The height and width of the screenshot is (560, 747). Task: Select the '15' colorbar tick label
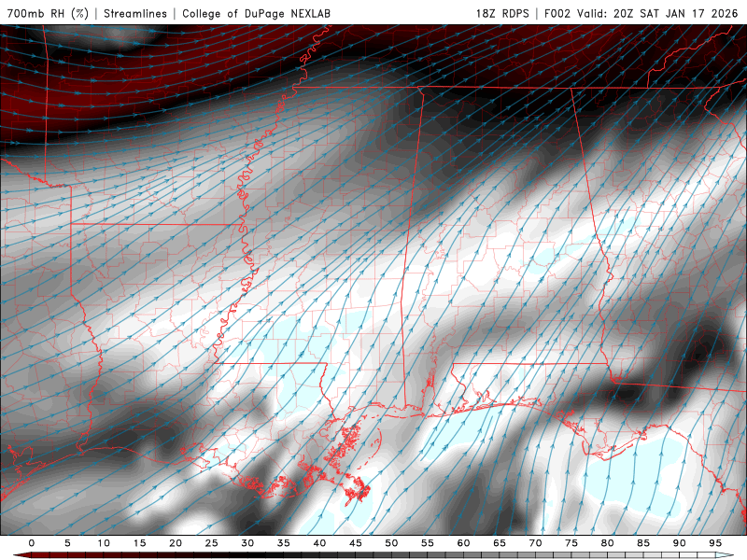(139, 543)
